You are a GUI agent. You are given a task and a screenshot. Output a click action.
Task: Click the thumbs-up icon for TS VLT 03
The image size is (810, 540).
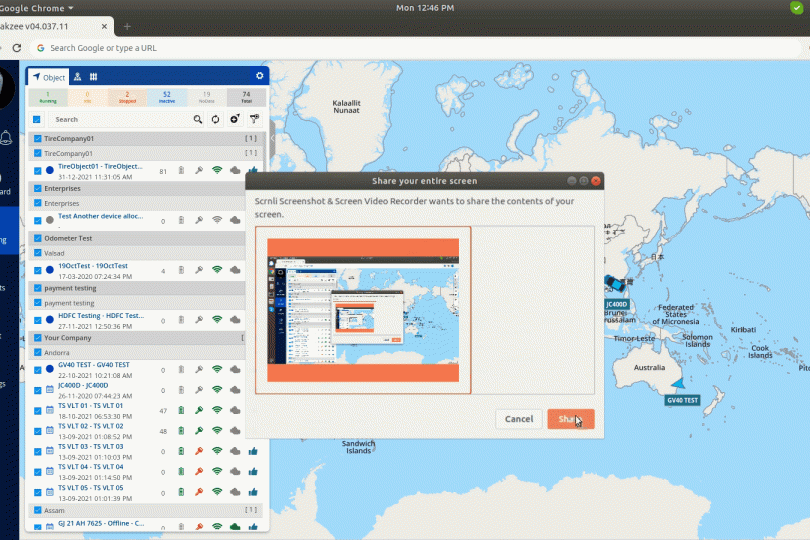(x=252, y=451)
